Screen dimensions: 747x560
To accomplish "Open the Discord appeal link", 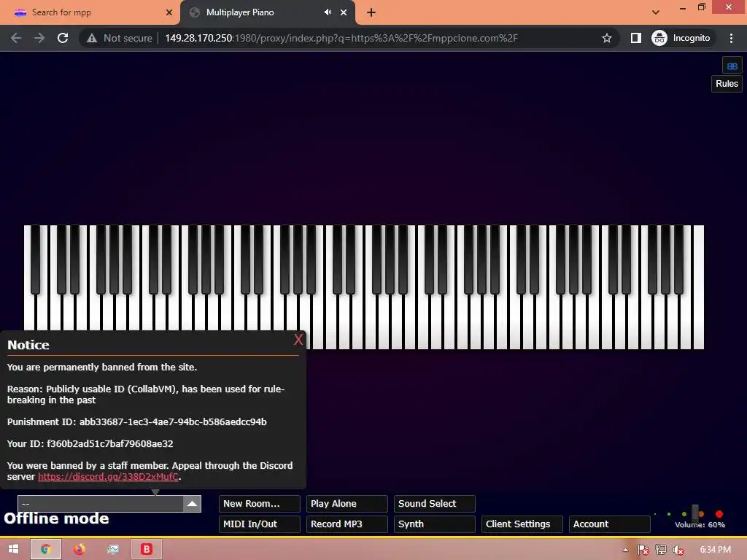I will coord(108,477).
